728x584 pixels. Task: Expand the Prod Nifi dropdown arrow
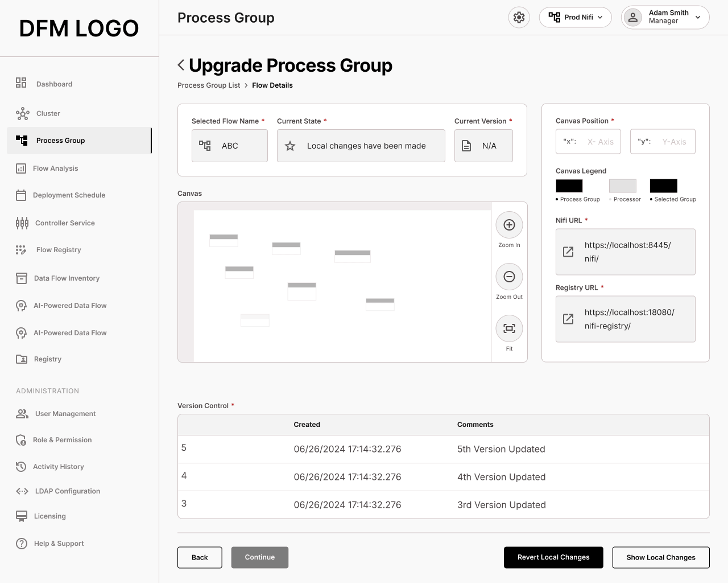[600, 17]
